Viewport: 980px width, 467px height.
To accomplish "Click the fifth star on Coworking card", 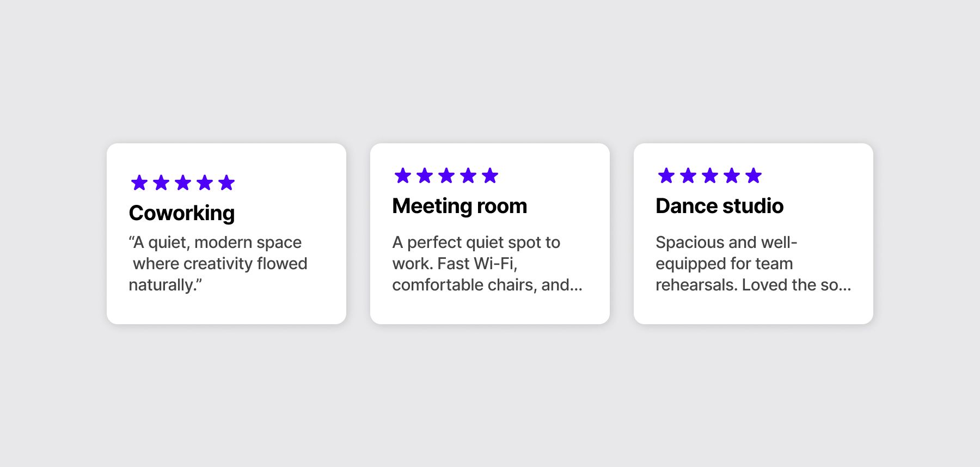I will pos(226,183).
